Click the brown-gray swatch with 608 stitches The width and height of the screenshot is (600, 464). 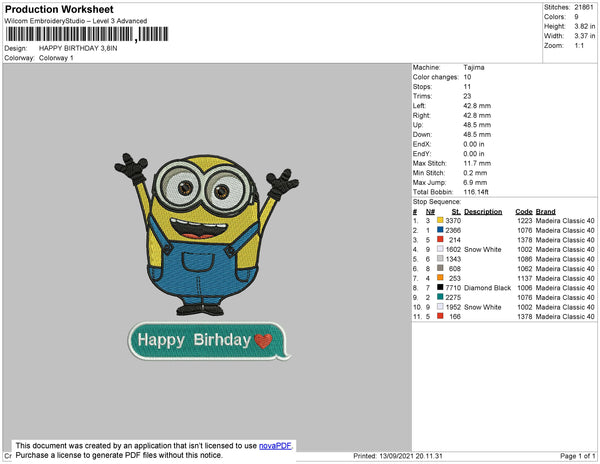click(438, 269)
